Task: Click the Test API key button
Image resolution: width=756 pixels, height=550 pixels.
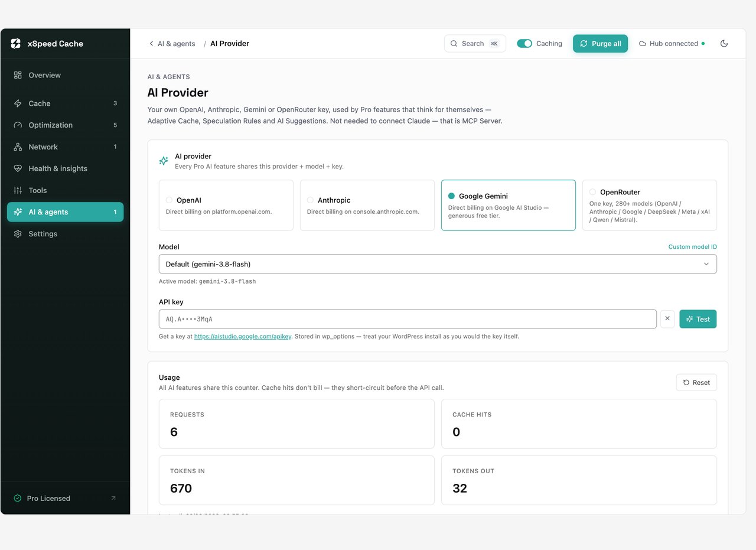Action: [698, 319]
